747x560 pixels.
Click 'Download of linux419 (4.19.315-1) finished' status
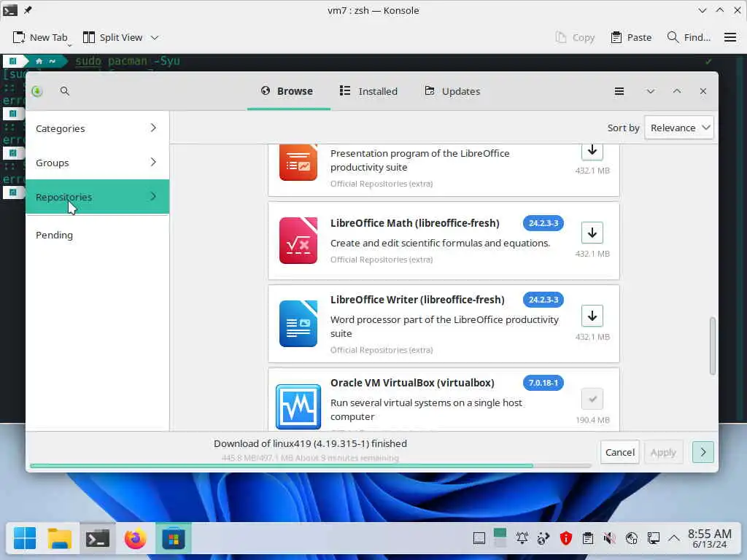[310, 443]
